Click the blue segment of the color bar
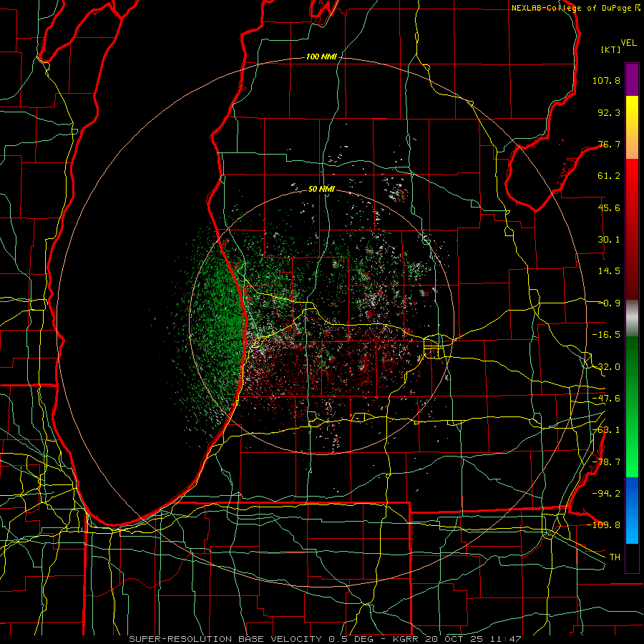The height and width of the screenshot is (644, 644). pyautogui.click(x=632, y=510)
